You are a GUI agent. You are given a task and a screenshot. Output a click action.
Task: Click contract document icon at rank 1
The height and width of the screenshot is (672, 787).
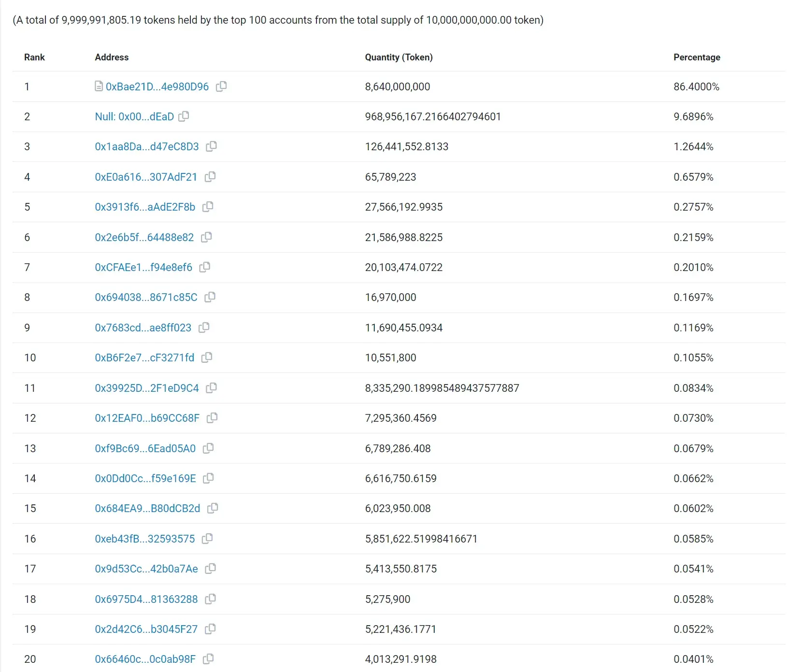click(x=99, y=86)
